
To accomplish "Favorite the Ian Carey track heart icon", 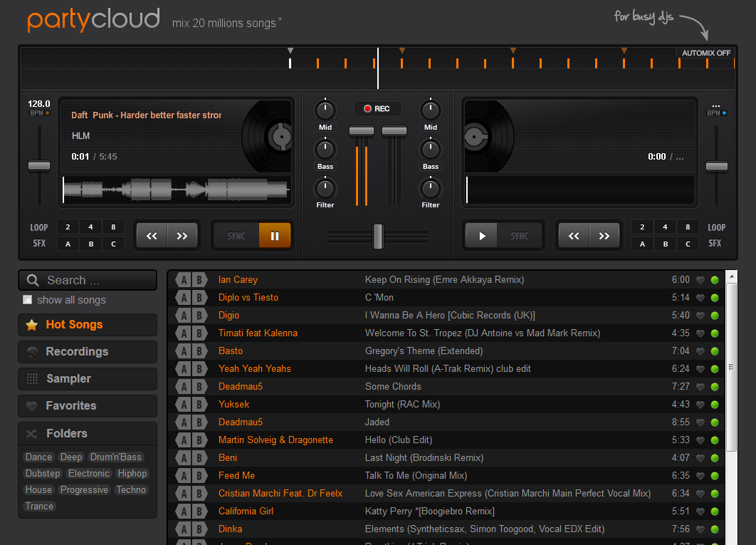I will click(x=700, y=280).
